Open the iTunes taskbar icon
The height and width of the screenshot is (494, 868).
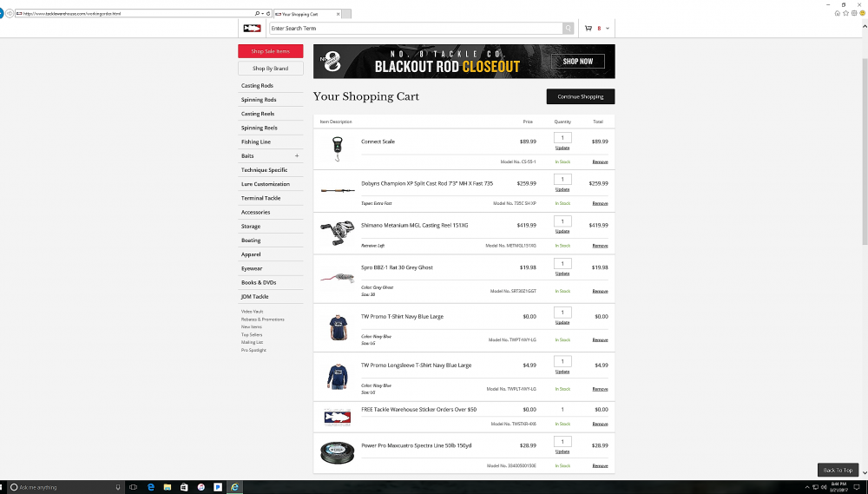201,487
